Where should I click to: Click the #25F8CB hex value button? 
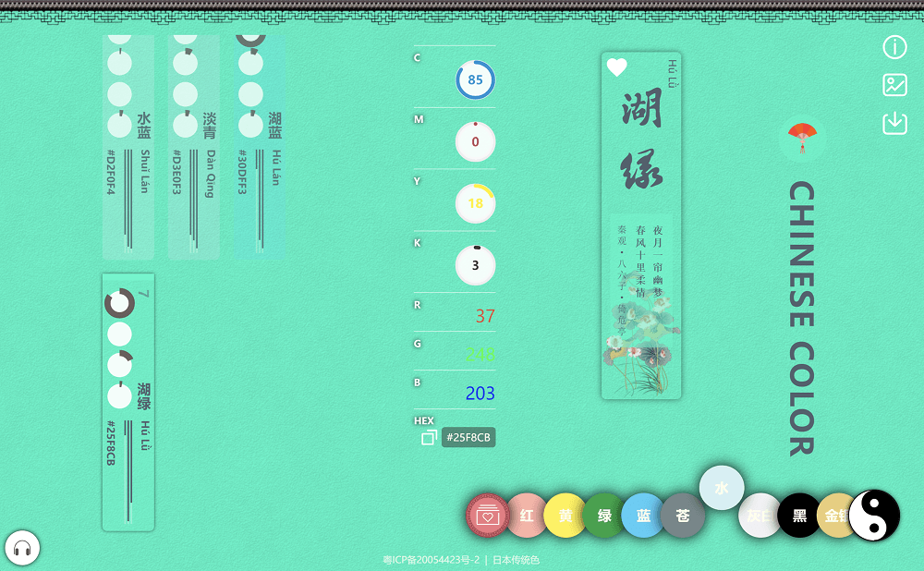click(x=468, y=438)
